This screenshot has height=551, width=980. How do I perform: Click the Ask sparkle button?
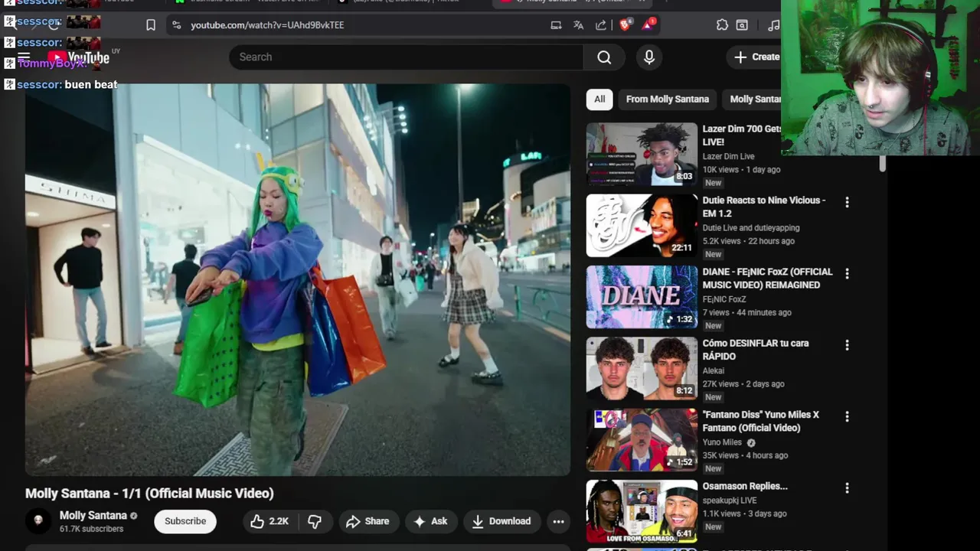tap(431, 521)
